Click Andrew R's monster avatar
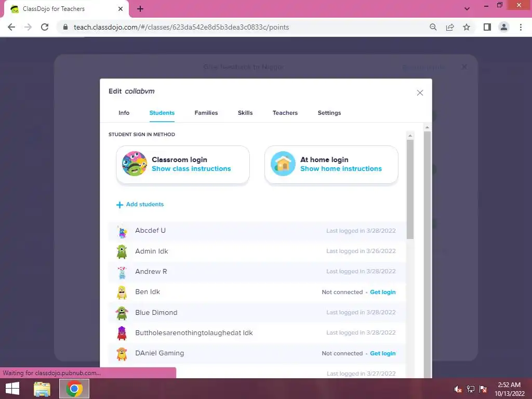The image size is (532, 399). coord(122,272)
